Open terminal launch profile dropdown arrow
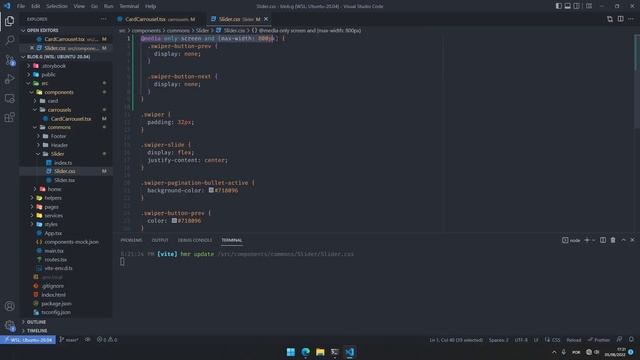This screenshot has height=360, width=640. pyautogui.click(x=593, y=240)
